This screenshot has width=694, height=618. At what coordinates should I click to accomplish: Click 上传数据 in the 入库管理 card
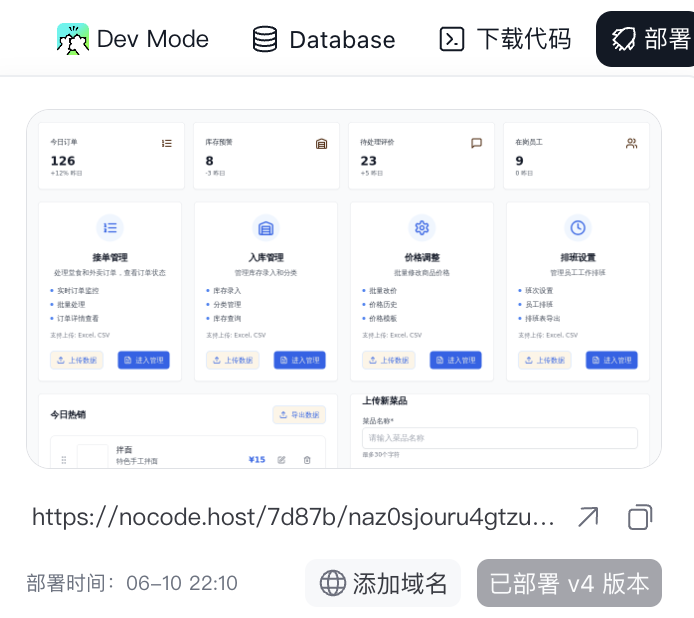(x=233, y=360)
